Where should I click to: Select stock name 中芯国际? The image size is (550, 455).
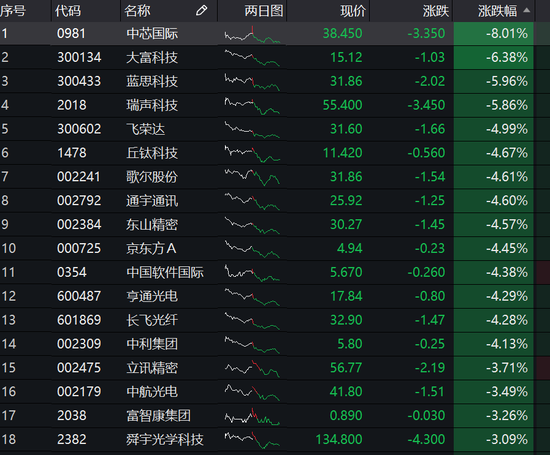pos(152,34)
